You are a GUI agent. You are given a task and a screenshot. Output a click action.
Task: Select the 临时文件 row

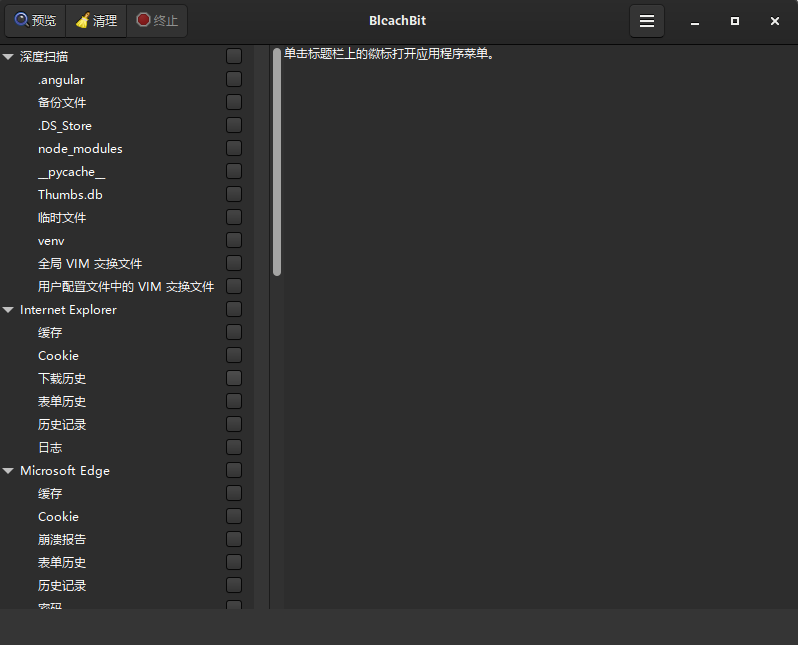pos(127,217)
